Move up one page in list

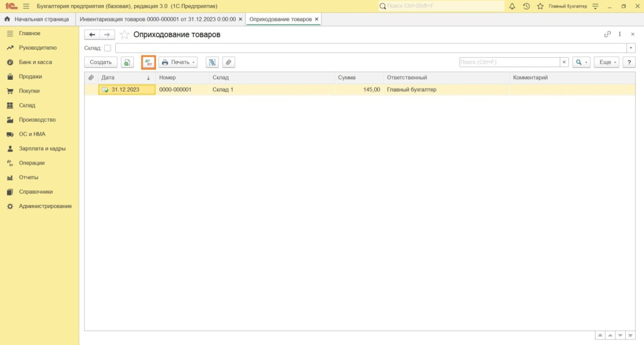610,336
